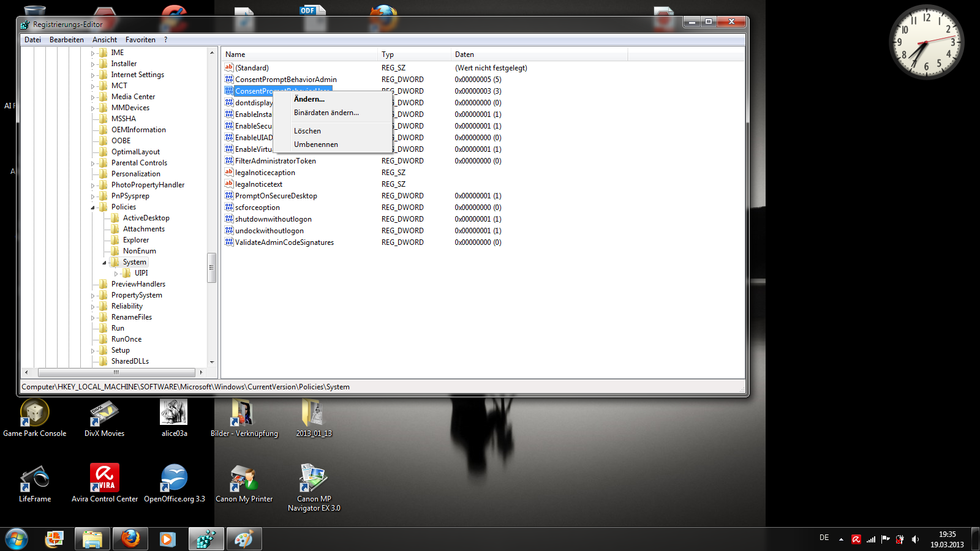Click the UIPI folder icon
This screenshot has height=551, width=980.
coord(127,273)
